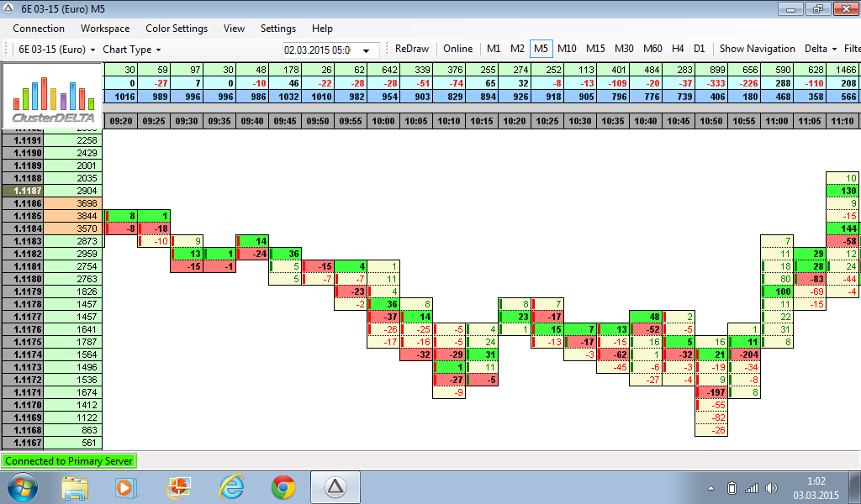Click Show Navigation
The image size is (861, 504).
click(x=758, y=49)
